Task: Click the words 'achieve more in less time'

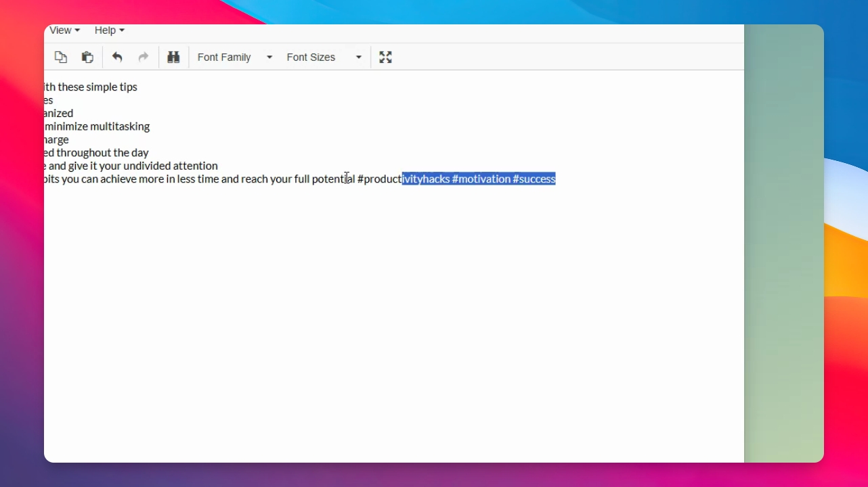Action: [x=159, y=179]
